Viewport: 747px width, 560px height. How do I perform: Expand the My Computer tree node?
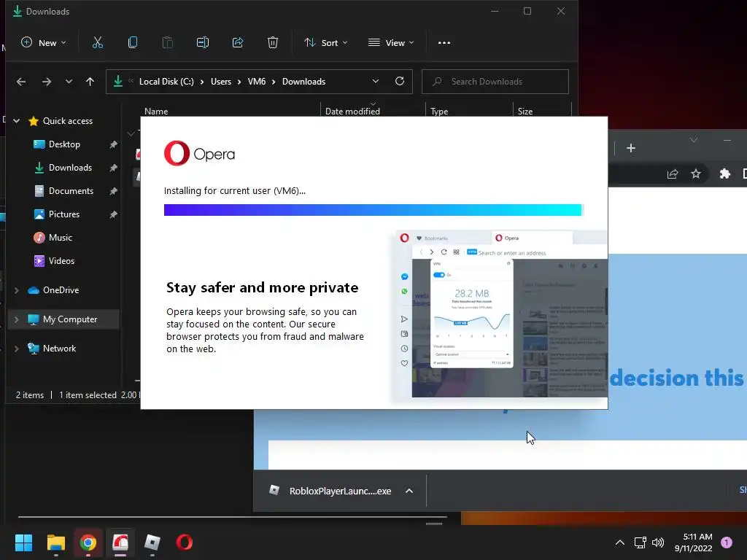coord(16,319)
